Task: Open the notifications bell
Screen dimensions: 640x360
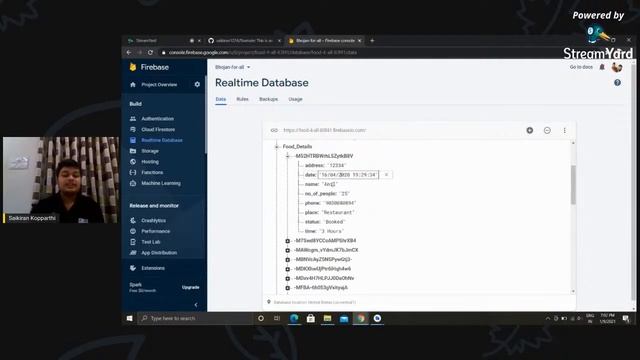Action: 602,67
